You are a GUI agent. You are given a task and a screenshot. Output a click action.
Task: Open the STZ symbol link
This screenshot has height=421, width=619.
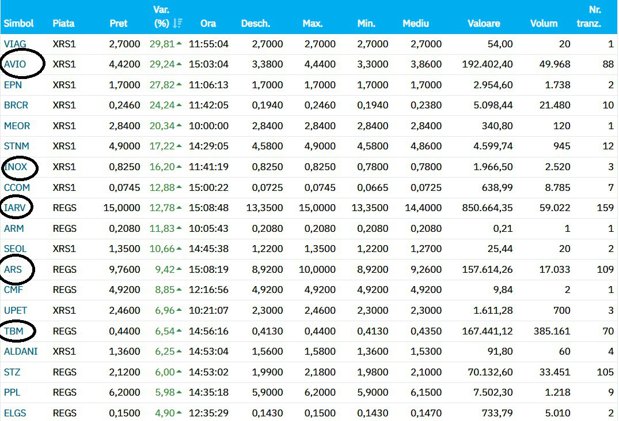[x=12, y=372]
